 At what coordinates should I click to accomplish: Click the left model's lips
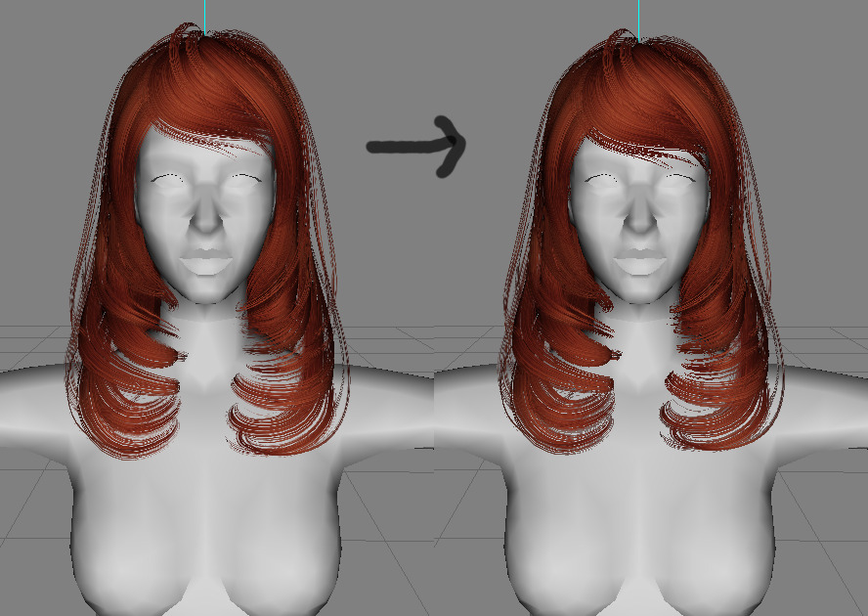[205, 260]
